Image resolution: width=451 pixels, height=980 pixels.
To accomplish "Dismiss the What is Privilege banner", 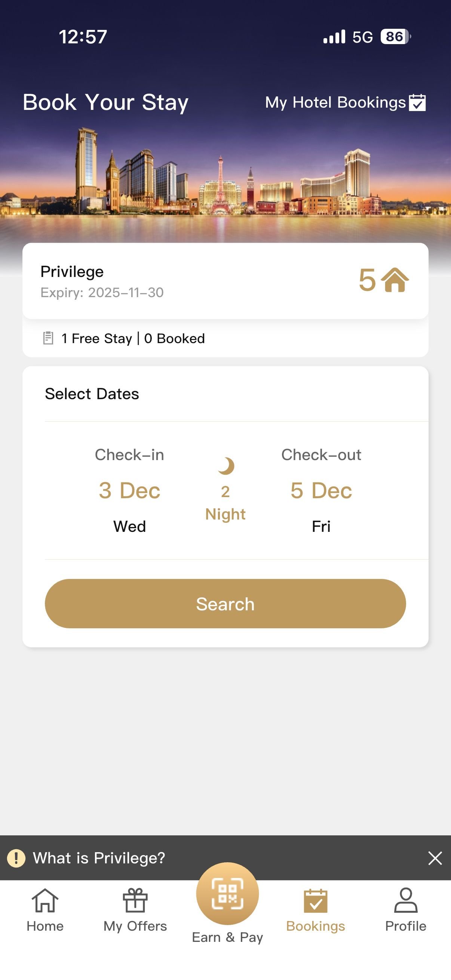I will click(435, 858).
